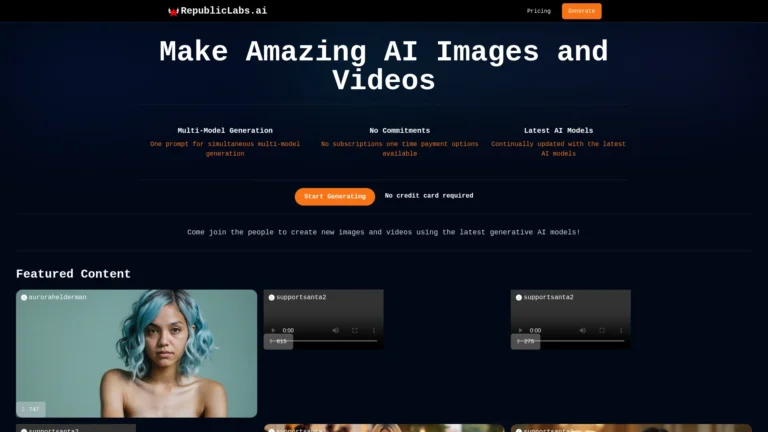Click the orange Generate button in header
Screen dimensions: 768x432
point(581,11)
